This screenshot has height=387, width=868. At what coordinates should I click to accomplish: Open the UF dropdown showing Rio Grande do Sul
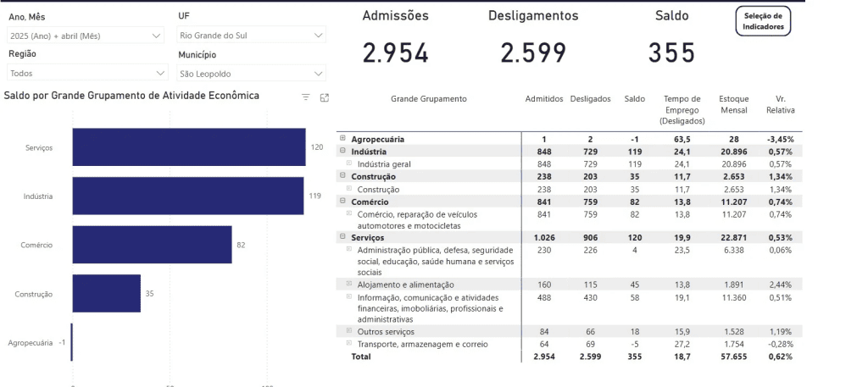[251, 36]
